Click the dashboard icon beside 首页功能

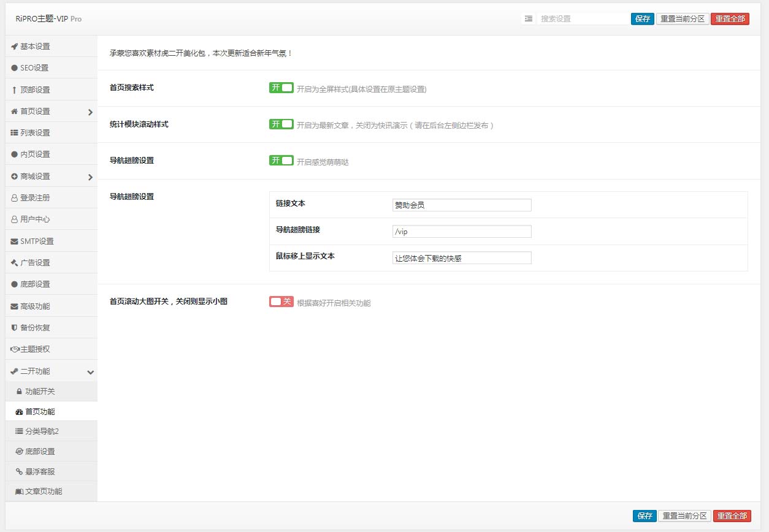pyautogui.click(x=19, y=412)
